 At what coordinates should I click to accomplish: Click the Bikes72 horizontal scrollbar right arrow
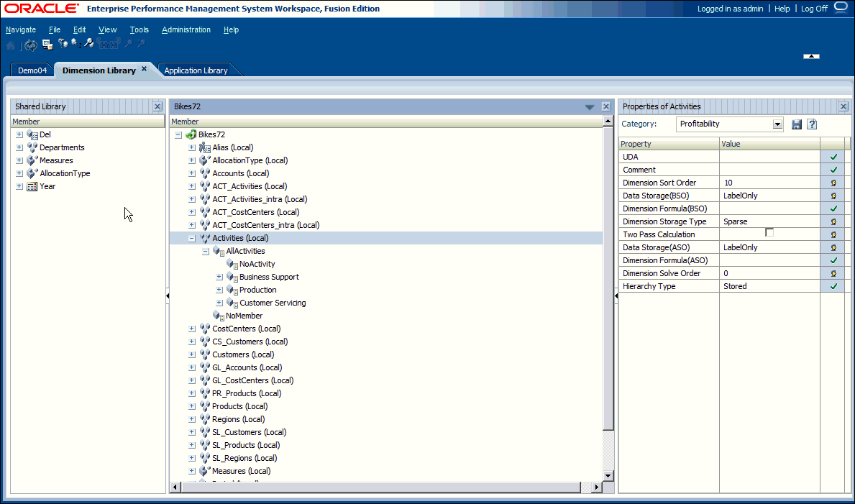[597, 487]
